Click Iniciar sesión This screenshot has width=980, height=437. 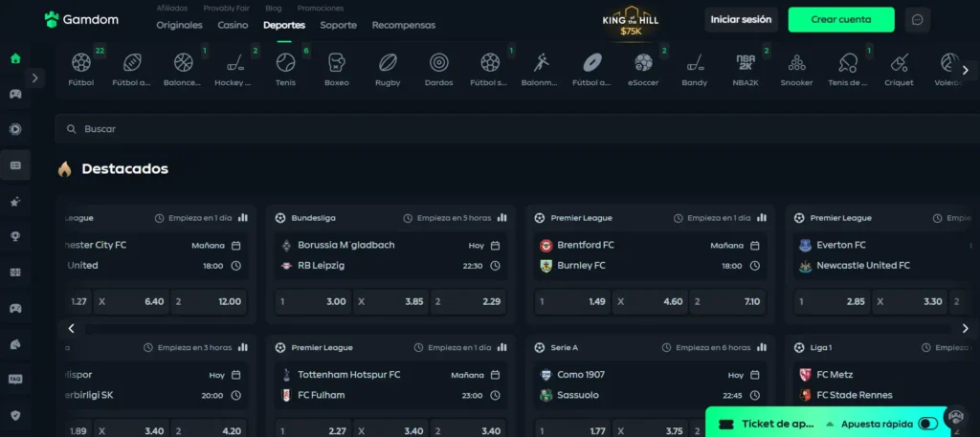click(742, 20)
